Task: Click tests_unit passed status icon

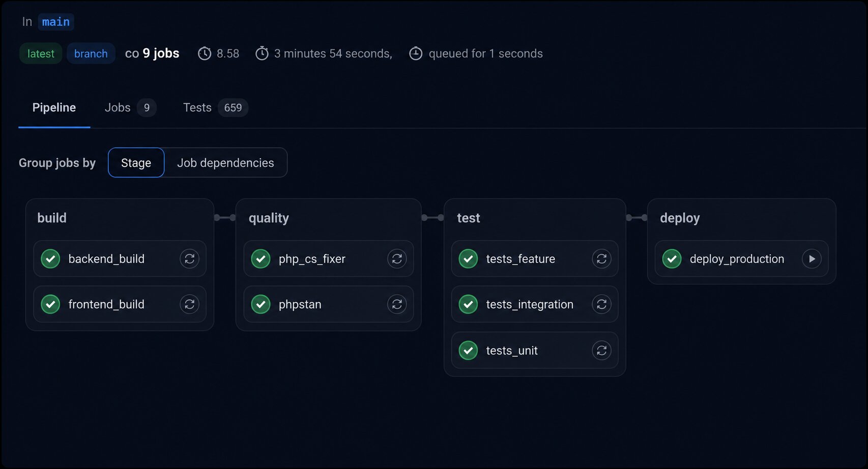Action: coord(468,350)
